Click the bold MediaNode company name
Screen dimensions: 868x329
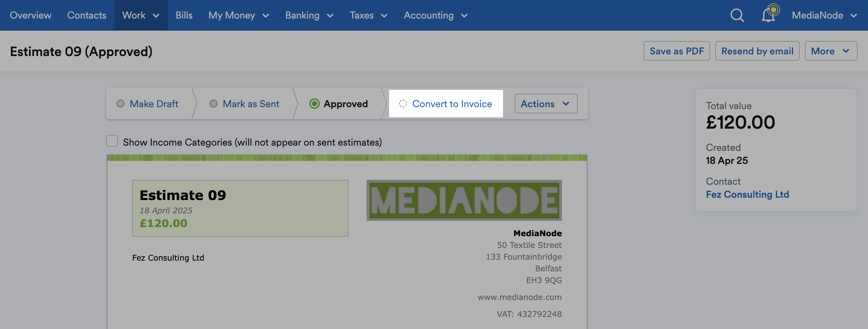[538, 233]
